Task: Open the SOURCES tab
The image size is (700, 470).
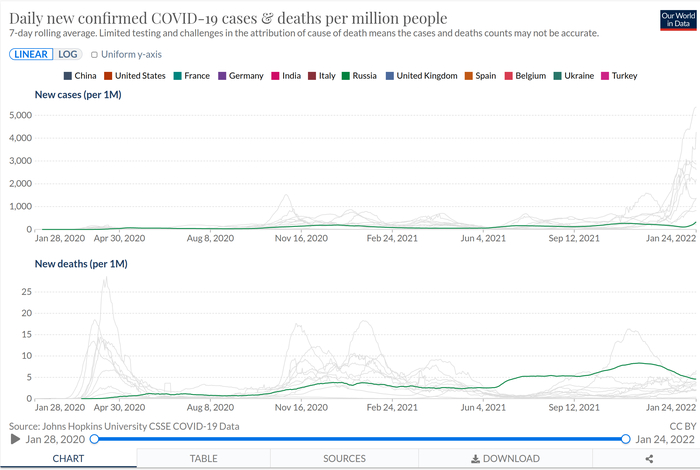Action: tap(343, 458)
